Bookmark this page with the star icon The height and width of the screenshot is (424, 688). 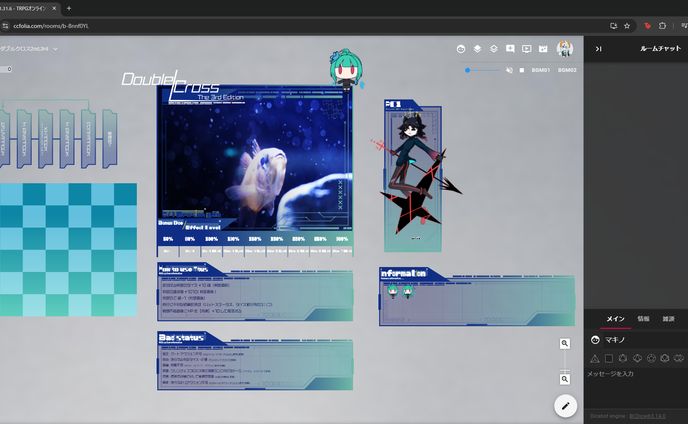pyautogui.click(x=627, y=26)
